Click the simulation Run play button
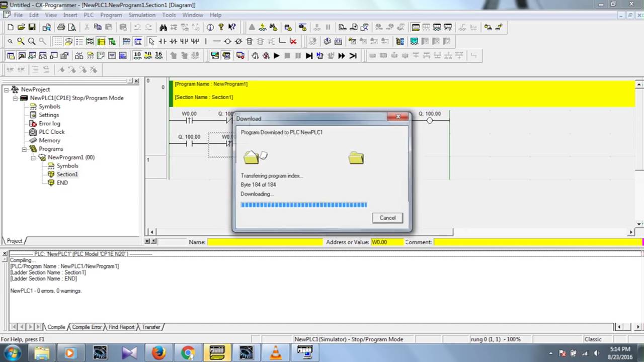This screenshot has height=362, width=644. tap(276, 56)
